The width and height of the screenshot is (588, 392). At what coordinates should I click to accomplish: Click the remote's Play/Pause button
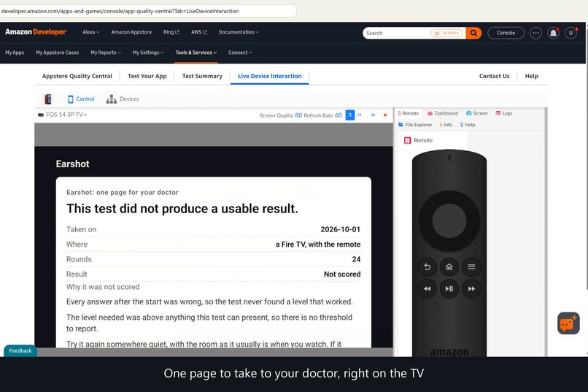click(x=449, y=288)
